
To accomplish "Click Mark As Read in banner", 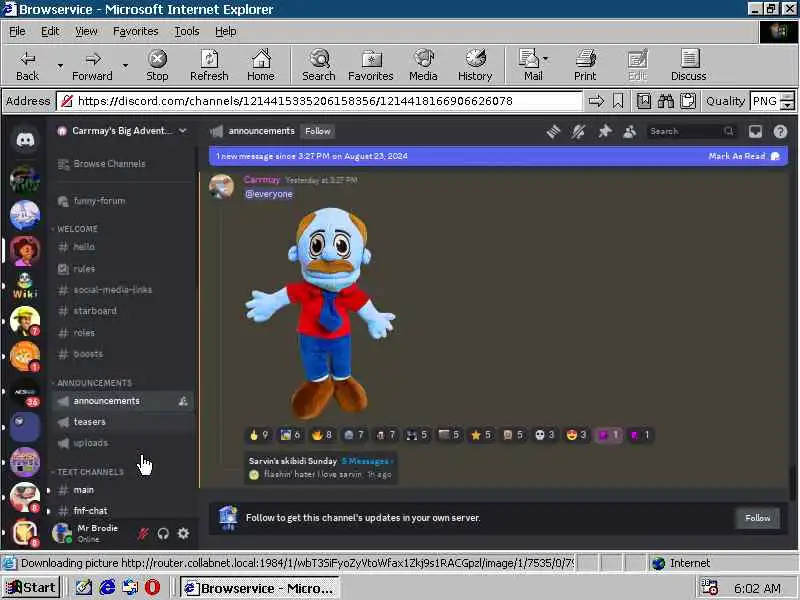I will (744, 156).
